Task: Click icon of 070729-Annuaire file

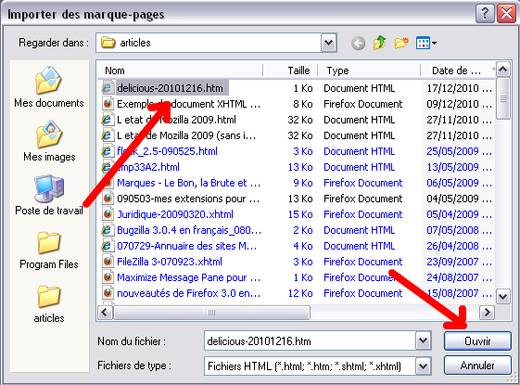Action: coord(107,246)
